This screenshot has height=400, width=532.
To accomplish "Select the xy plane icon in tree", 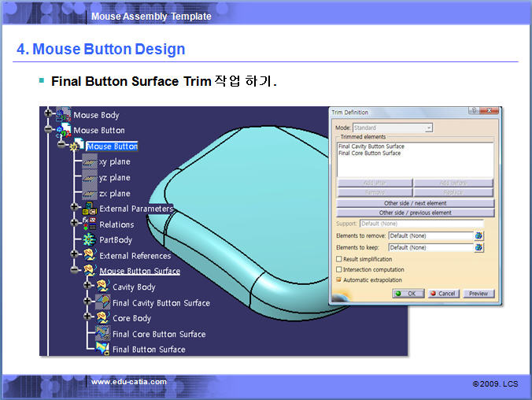I will 90,161.
